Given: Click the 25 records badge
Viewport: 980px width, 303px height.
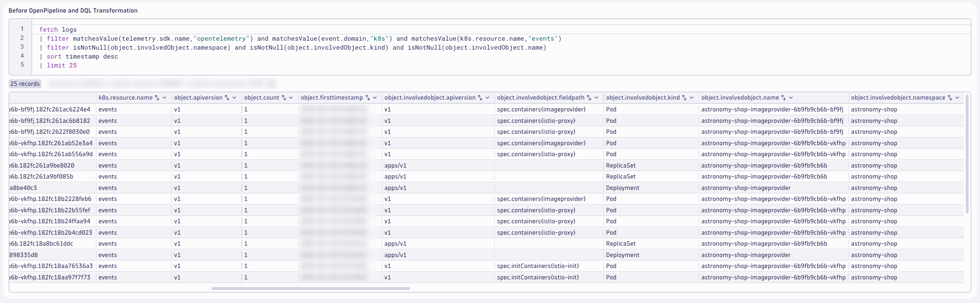Looking at the screenshot, I should [25, 84].
